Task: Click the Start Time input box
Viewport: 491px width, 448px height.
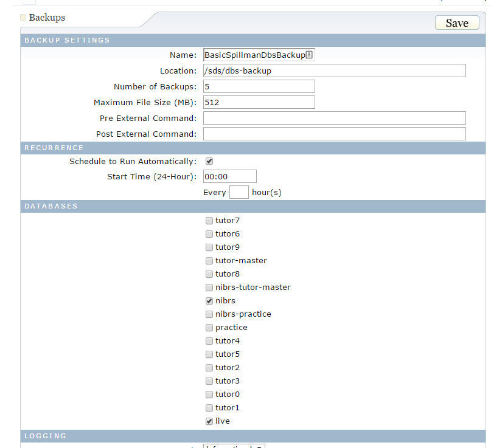Action: coord(229,176)
